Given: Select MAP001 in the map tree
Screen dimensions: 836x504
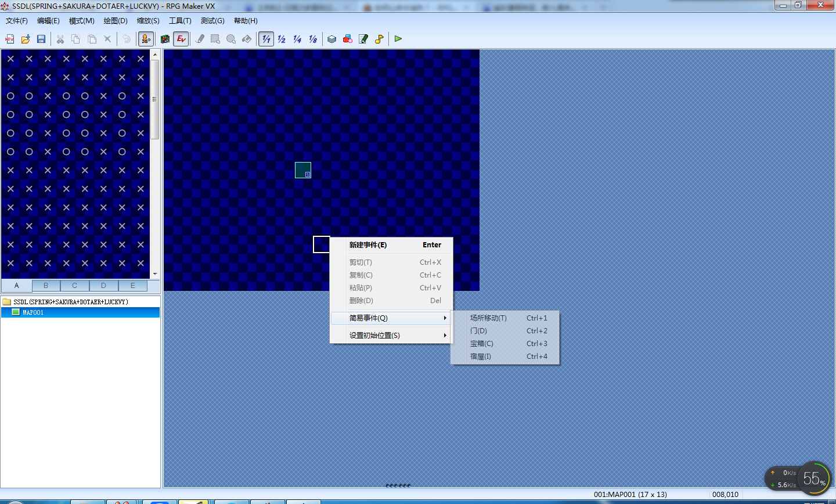Looking at the screenshot, I should 81,312.
